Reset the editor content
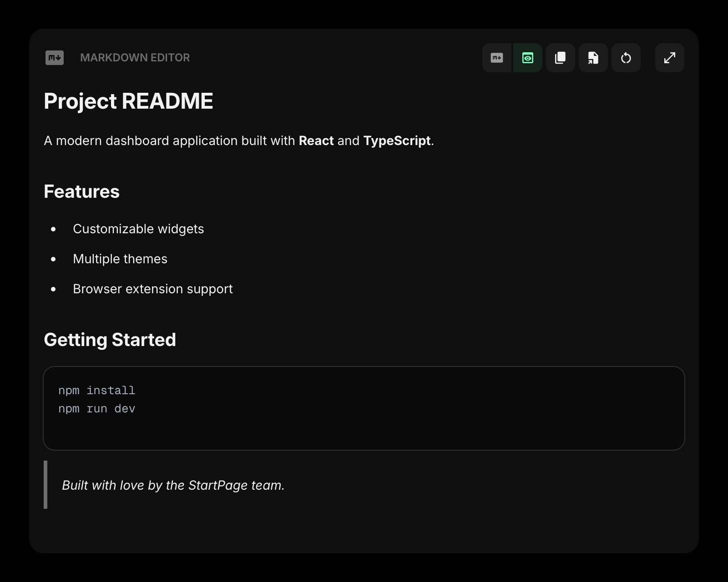The image size is (728, 582). [626, 58]
